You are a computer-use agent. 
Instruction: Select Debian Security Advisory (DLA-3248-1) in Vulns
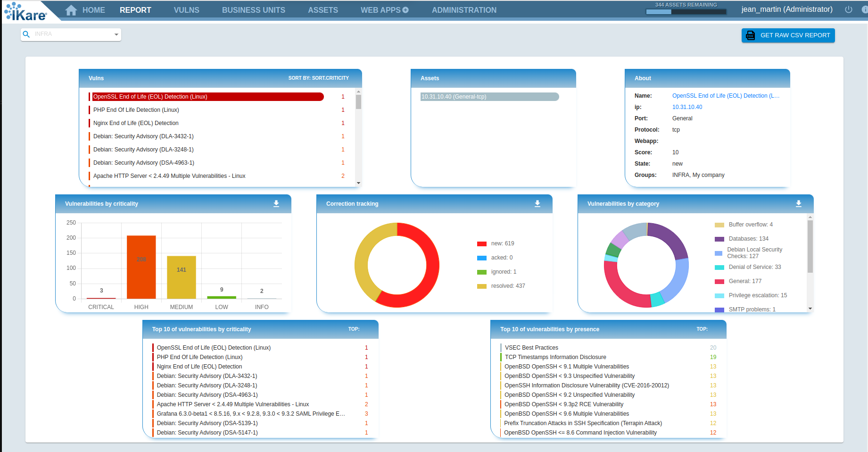pos(217,150)
